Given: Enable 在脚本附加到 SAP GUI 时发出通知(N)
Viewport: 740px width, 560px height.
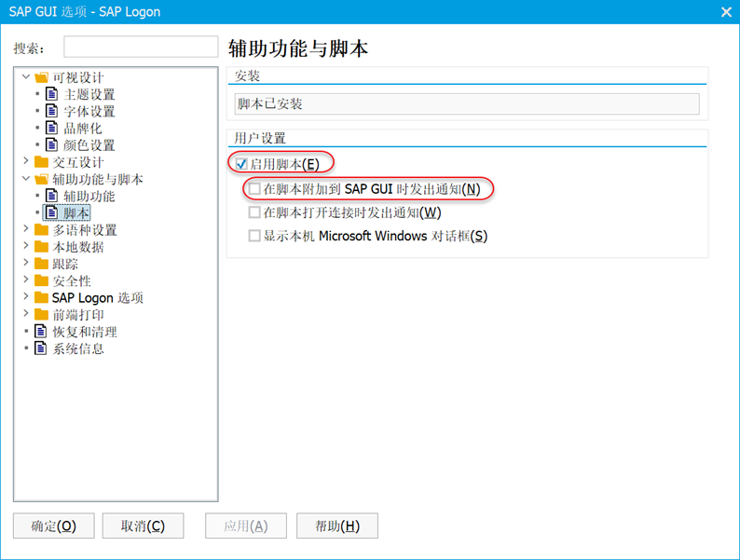Looking at the screenshot, I should pyautogui.click(x=254, y=189).
